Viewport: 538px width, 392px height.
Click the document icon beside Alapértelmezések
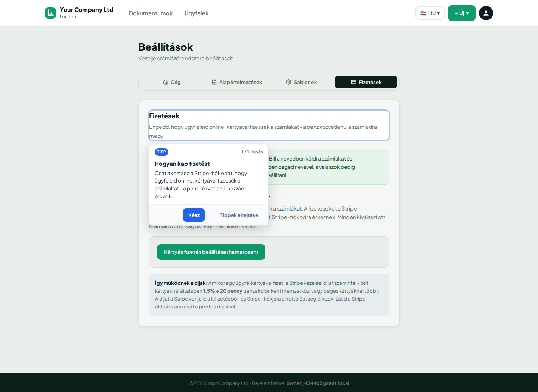click(214, 82)
